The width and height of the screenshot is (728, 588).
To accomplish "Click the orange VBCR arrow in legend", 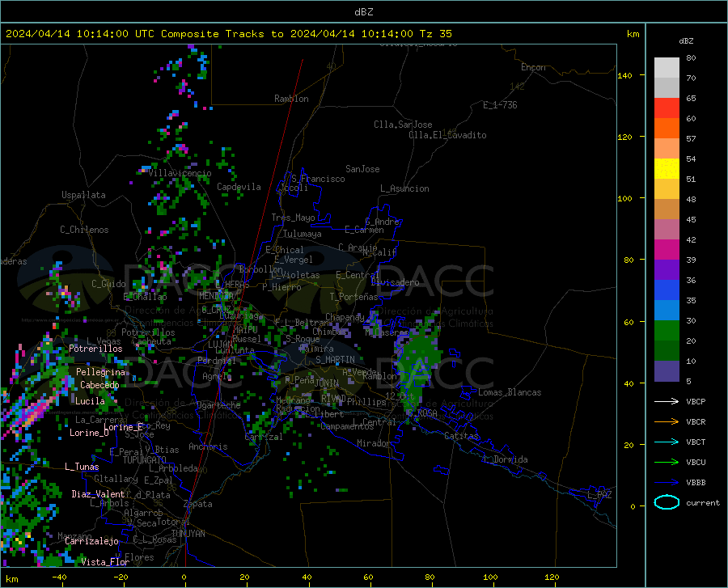I will (x=667, y=422).
